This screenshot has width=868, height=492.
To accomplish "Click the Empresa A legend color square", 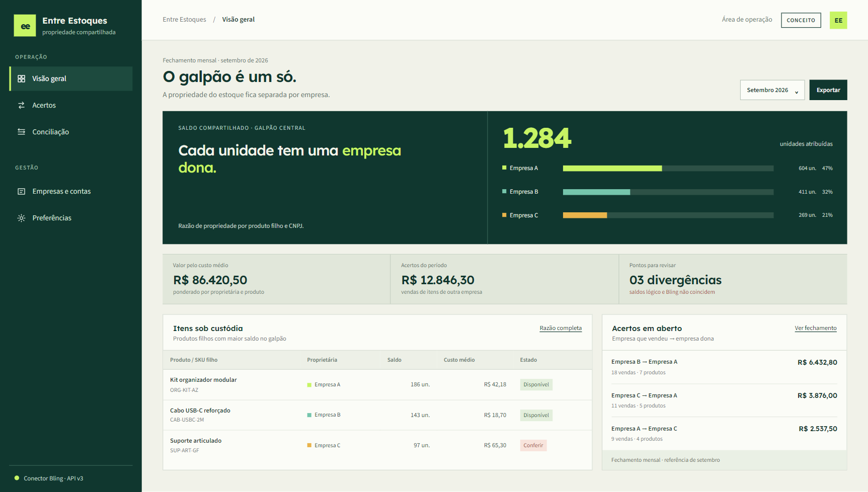I will coord(504,168).
